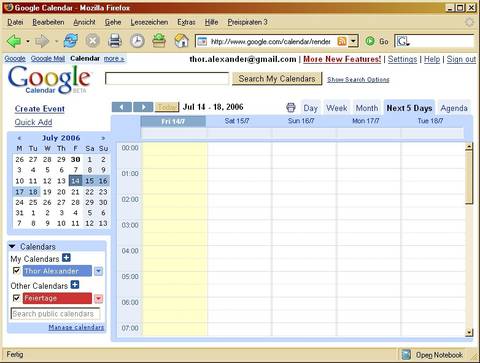The width and height of the screenshot is (480, 363).
Task: Click the Firefox toolbar printer icon
Action: (115, 41)
